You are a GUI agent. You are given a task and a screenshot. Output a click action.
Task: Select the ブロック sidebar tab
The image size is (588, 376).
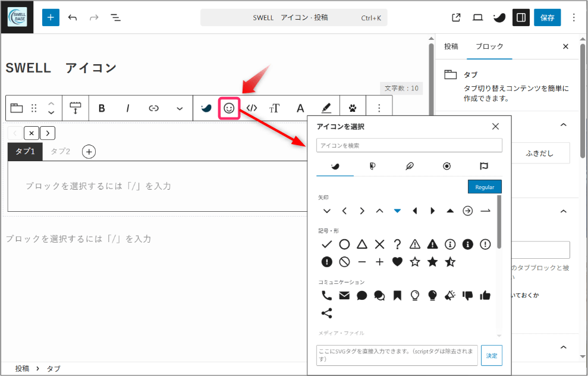(489, 46)
